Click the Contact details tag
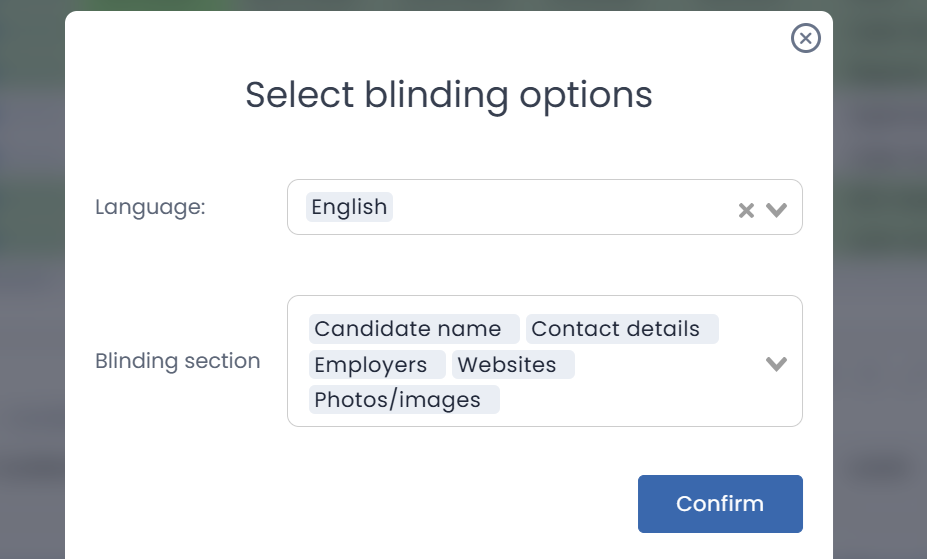Image resolution: width=927 pixels, height=559 pixels. (x=616, y=329)
